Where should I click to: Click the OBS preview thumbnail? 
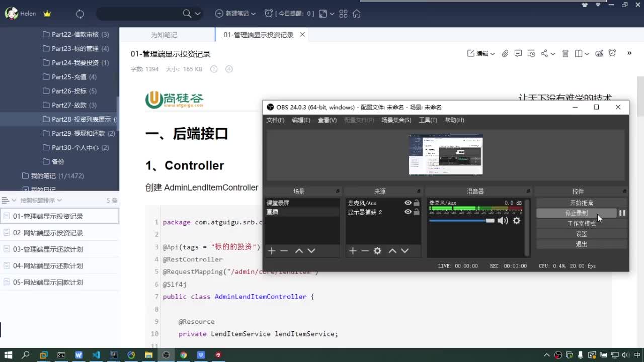point(446,155)
